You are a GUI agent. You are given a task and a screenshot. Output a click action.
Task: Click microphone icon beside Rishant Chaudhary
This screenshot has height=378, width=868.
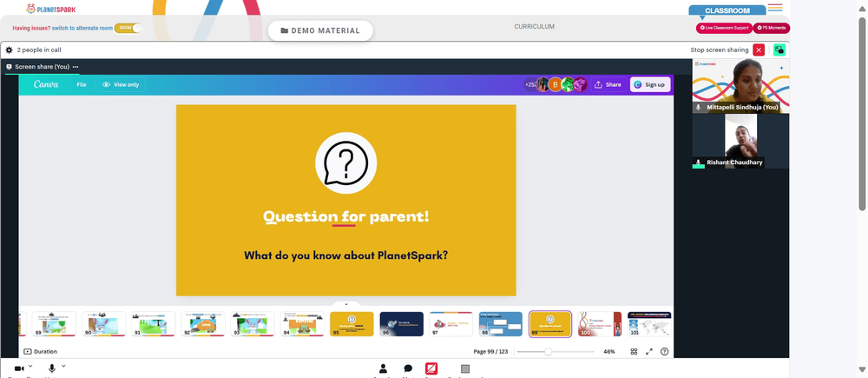698,162
